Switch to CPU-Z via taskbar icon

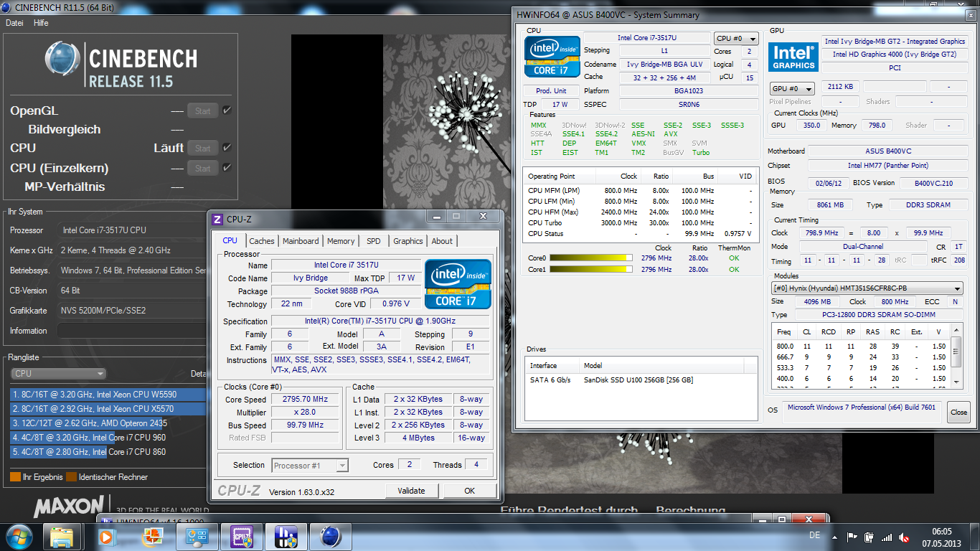pos(241,536)
